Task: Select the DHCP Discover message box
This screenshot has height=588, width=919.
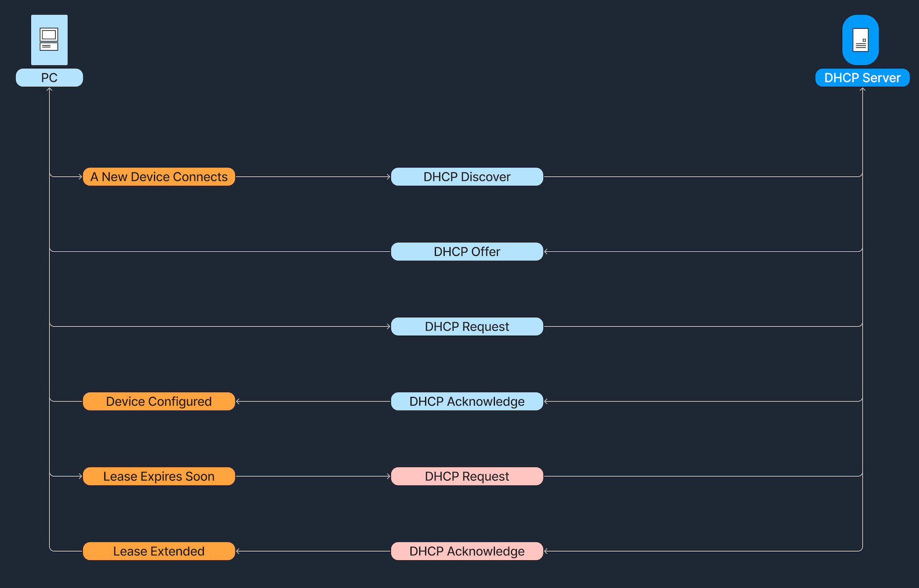Action: click(x=467, y=176)
